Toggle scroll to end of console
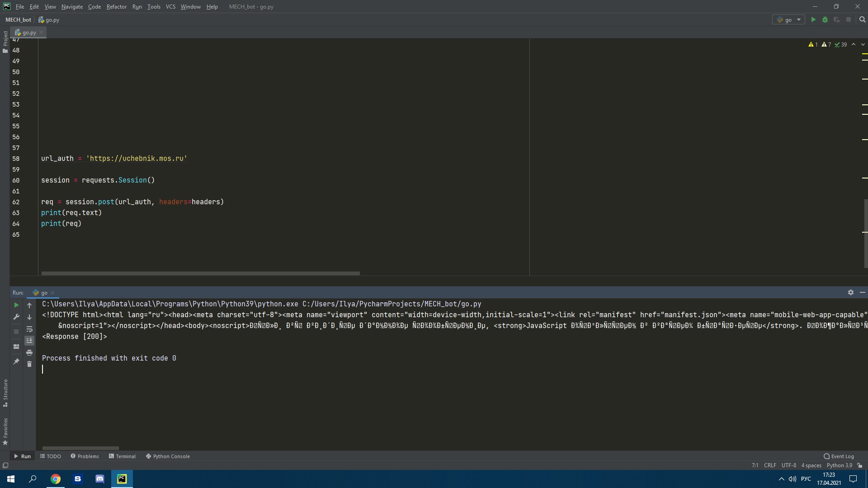This screenshot has width=868, height=488. click(29, 341)
